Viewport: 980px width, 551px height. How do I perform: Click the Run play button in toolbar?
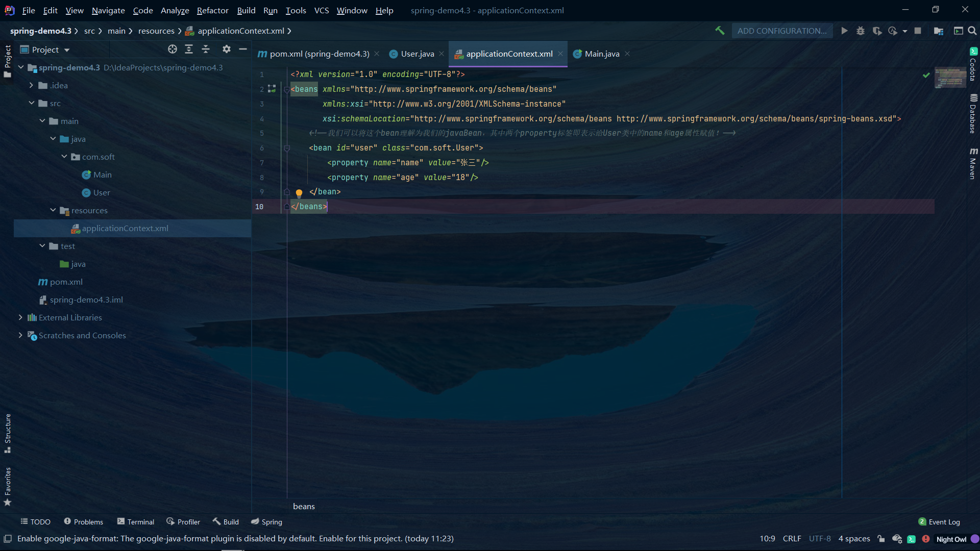844,31
